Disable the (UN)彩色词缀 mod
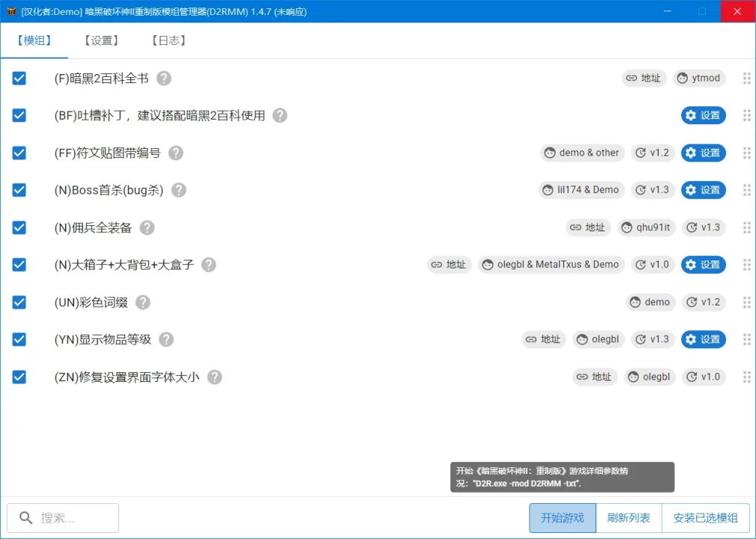Image resolution: width=756 pixels, height=539 pixels. pyautogui.click(x=19, y=302)
